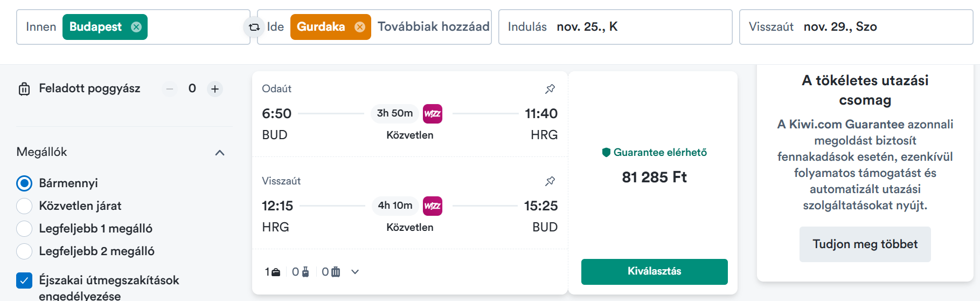Remove Budapest from origin field
Viewport: 980px width, 301px height.
coord(136,27)
